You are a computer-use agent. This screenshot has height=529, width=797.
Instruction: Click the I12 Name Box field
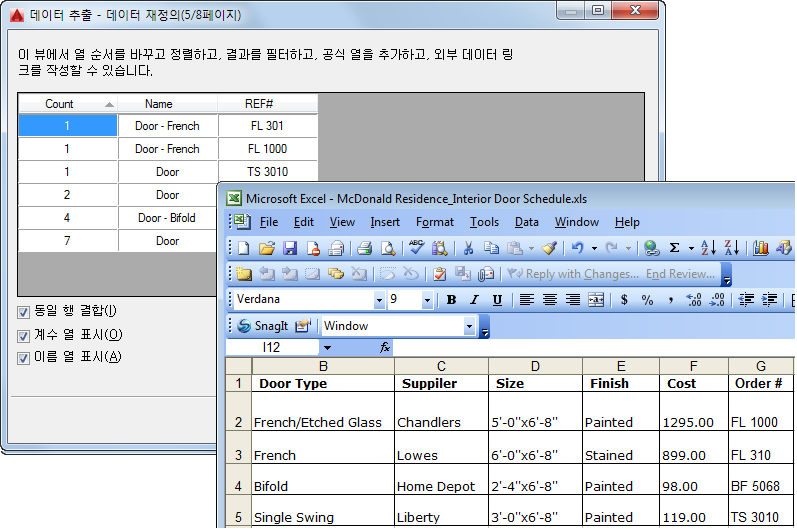[x=272, y=348]
